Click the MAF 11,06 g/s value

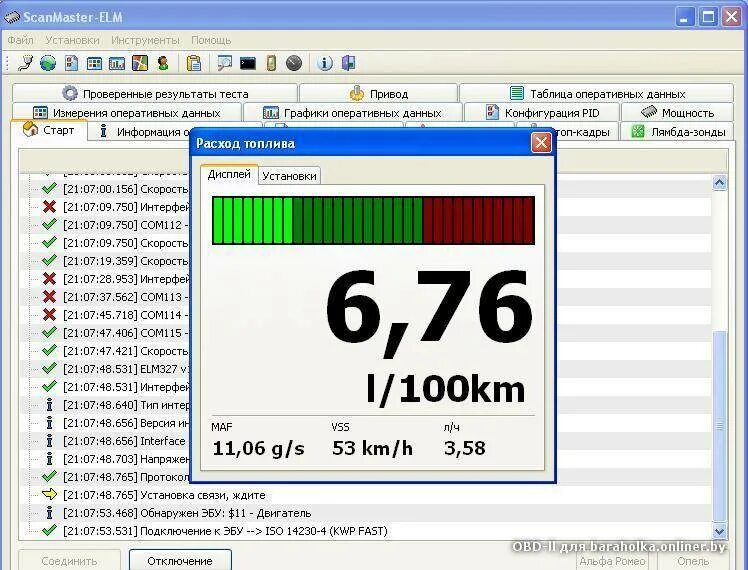258,448
